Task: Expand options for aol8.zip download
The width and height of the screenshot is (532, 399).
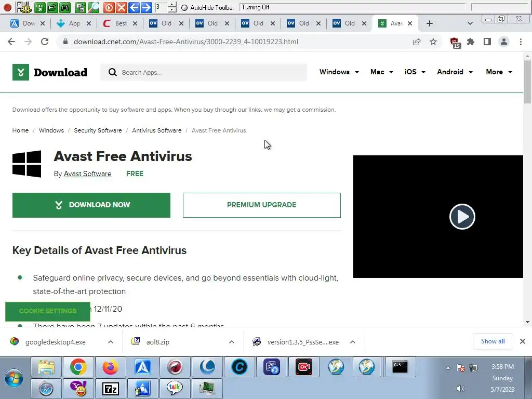Action: [x=232, y=342]
